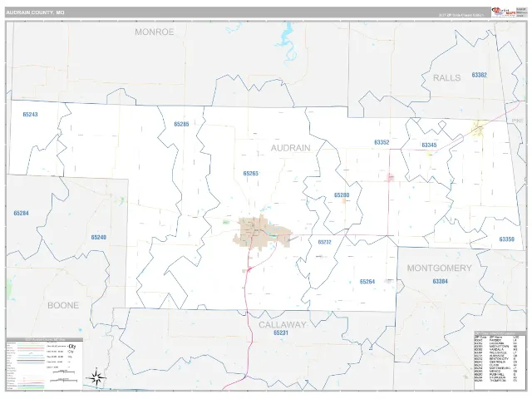Click ZIP code label 65231
The height and width of the screenshot is (399, 532).
pos(281,332)
